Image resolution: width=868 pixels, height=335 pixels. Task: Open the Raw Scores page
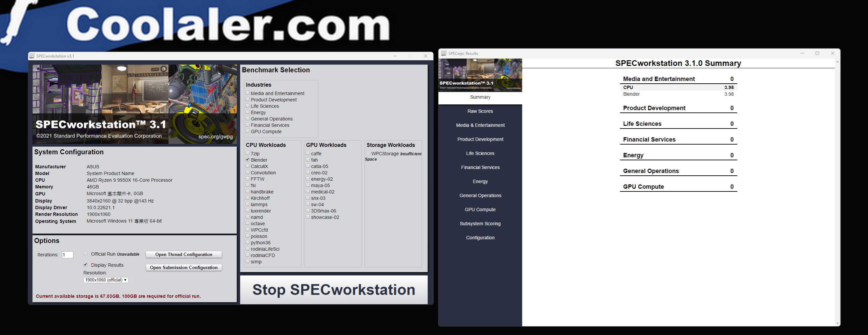point(480,111)
